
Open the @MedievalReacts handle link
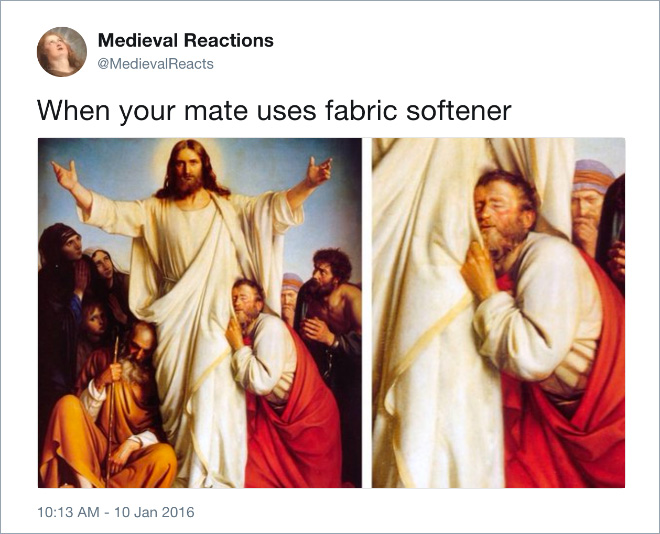(156, 64)
